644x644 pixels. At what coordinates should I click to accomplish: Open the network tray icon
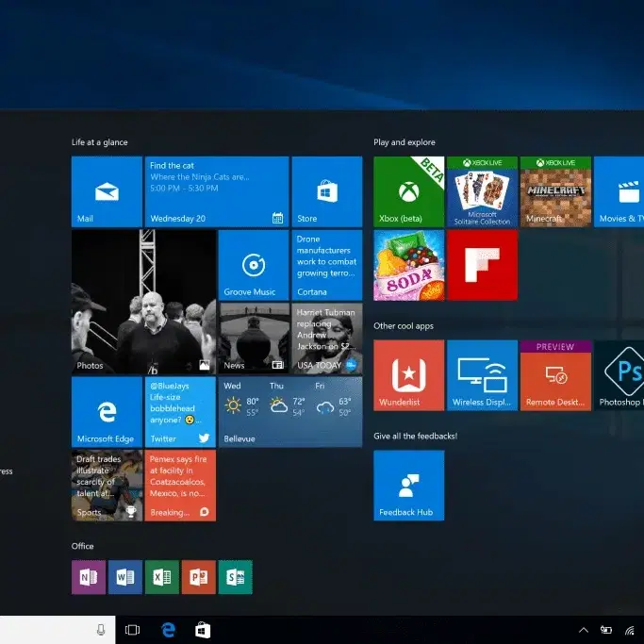(630, 630)
